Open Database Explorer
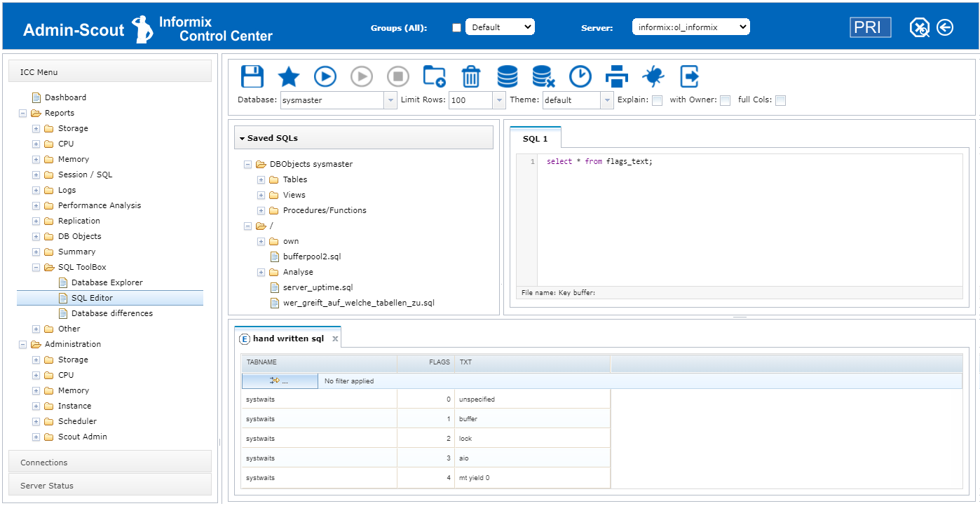The width and height of the screenshot is (980, 506). tap(107, 282)
